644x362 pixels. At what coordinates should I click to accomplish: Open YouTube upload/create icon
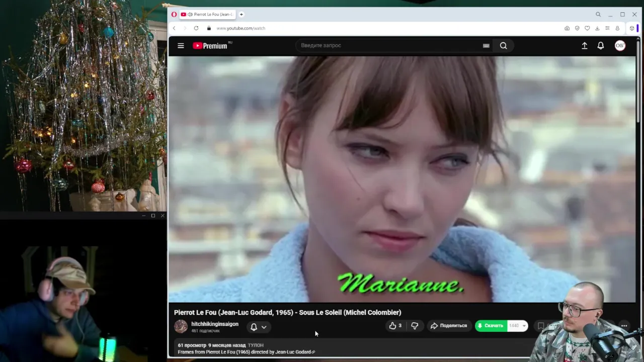pos(585,46)
